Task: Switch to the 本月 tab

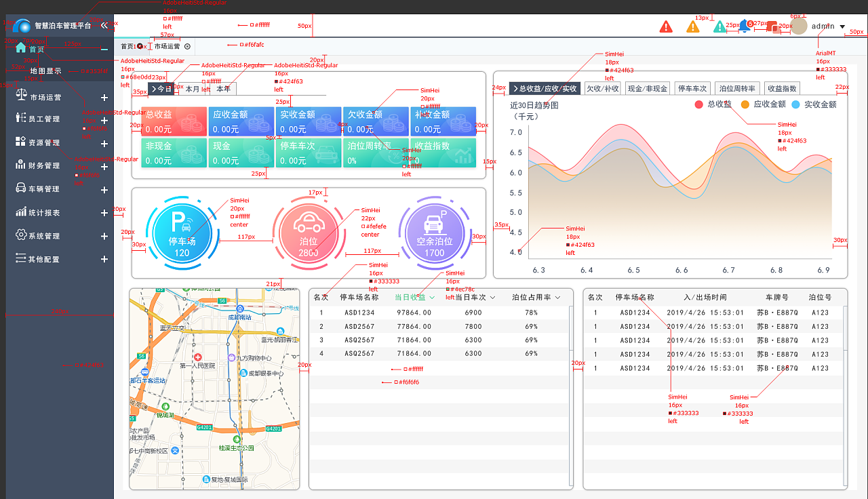Action: (193, 89)
